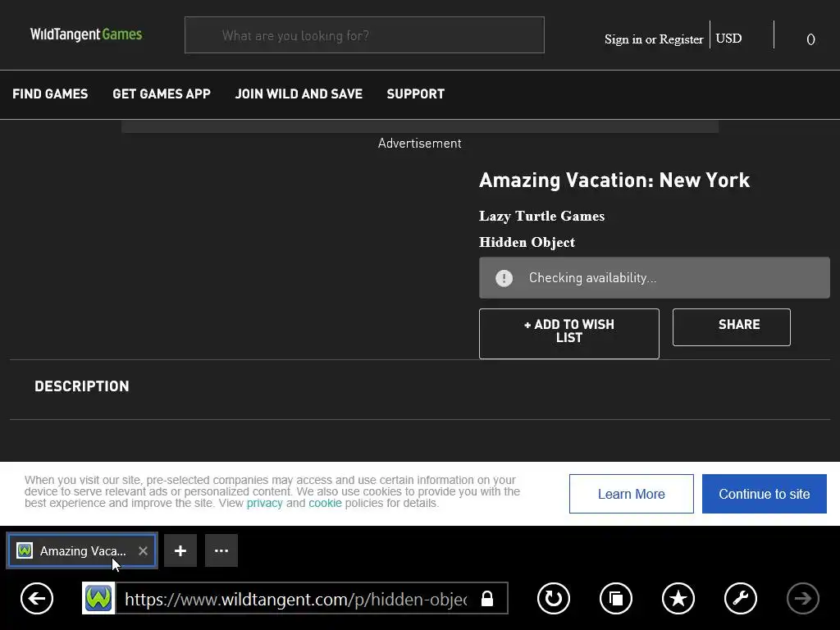840x630 pixels.
Task: Open the cart showing 0
Action: [810, 39]
